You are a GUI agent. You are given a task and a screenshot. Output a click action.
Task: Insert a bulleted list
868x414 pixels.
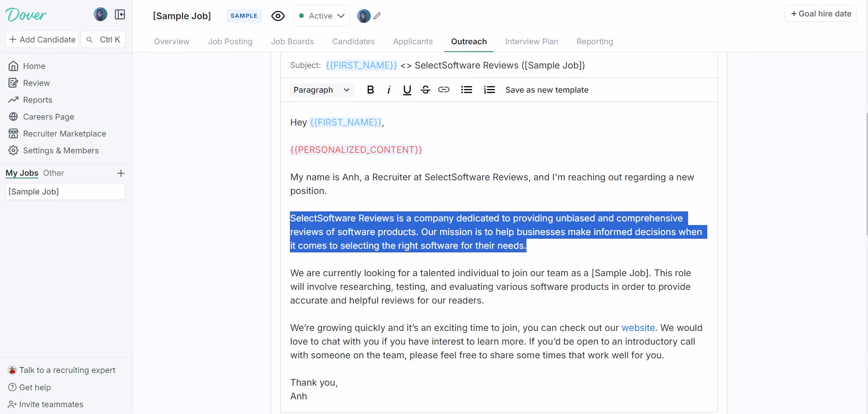467,90
